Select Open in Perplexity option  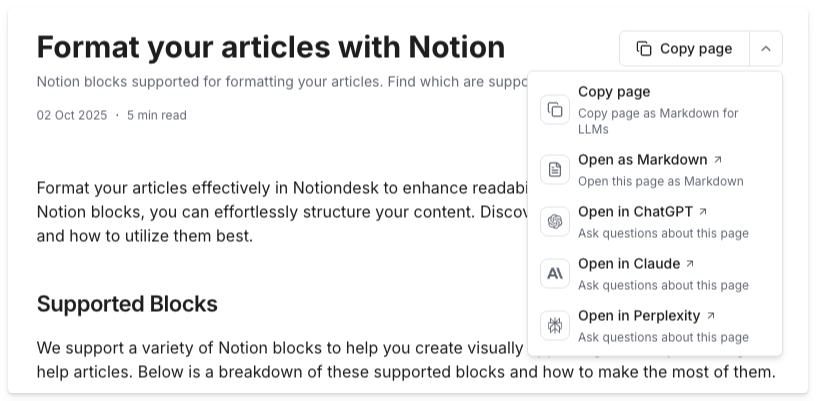point(638,316)
